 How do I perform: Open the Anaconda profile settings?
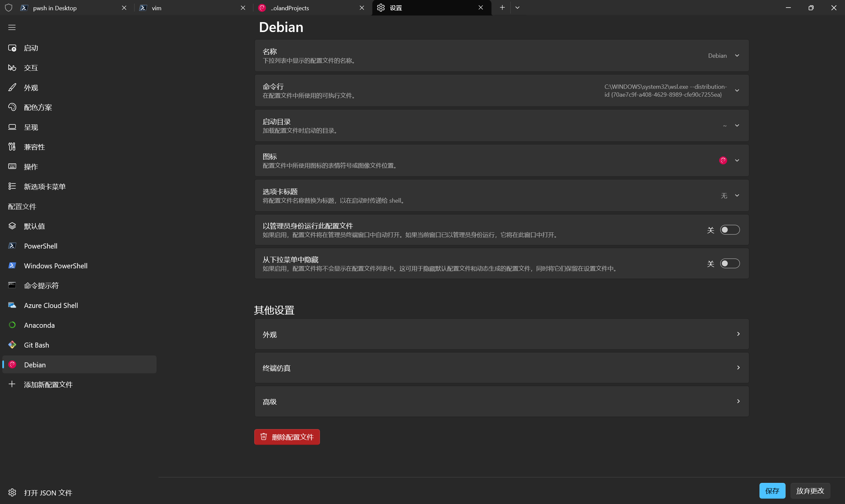pyautogui.click(x=39, y=325)
